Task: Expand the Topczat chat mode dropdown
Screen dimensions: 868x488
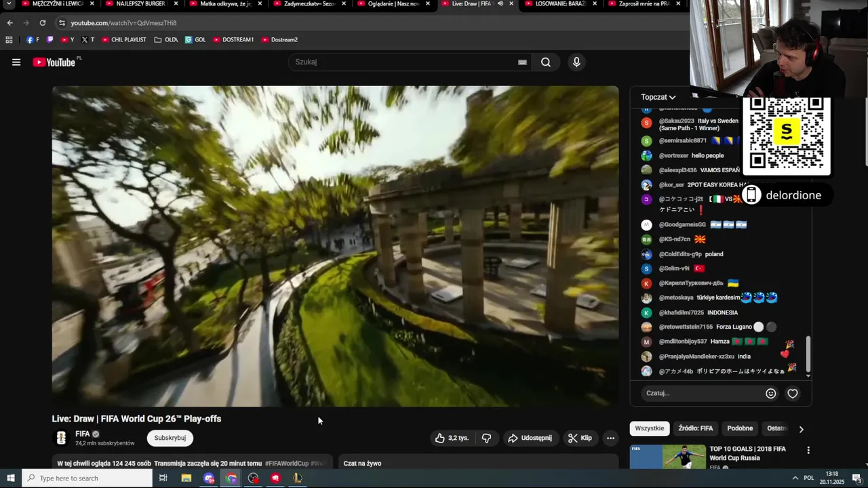Action: tap(658, 97)
